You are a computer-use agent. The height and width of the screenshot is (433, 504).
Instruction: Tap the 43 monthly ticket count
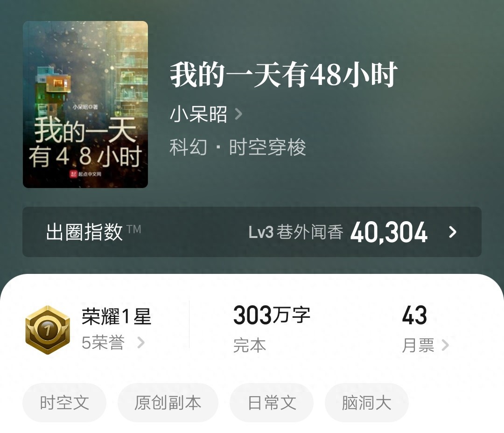pos(414,315)
